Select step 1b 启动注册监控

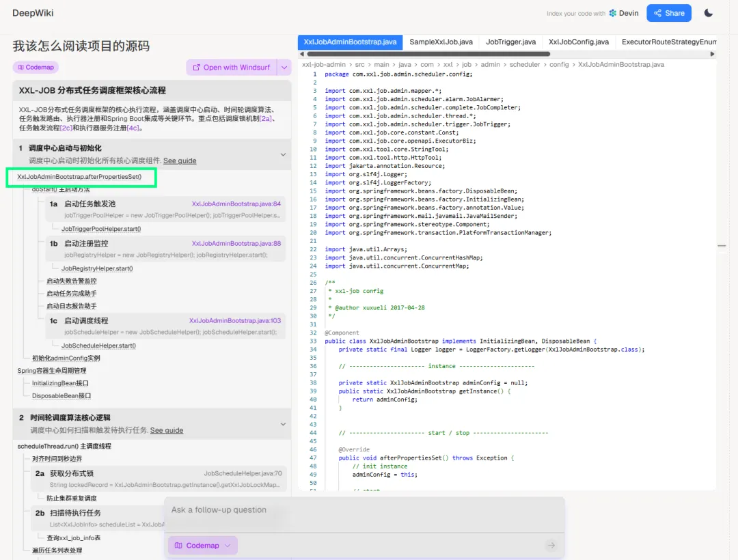pos(165,249)
